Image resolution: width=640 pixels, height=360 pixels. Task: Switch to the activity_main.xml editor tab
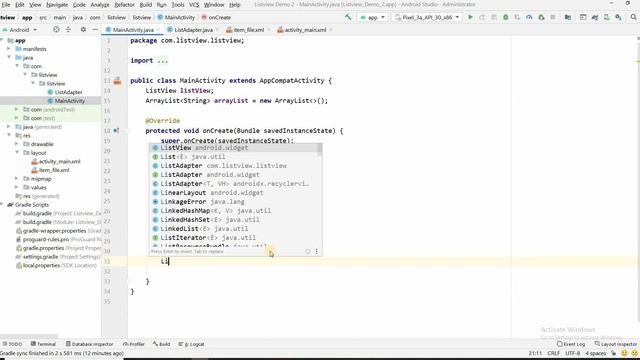305,30
